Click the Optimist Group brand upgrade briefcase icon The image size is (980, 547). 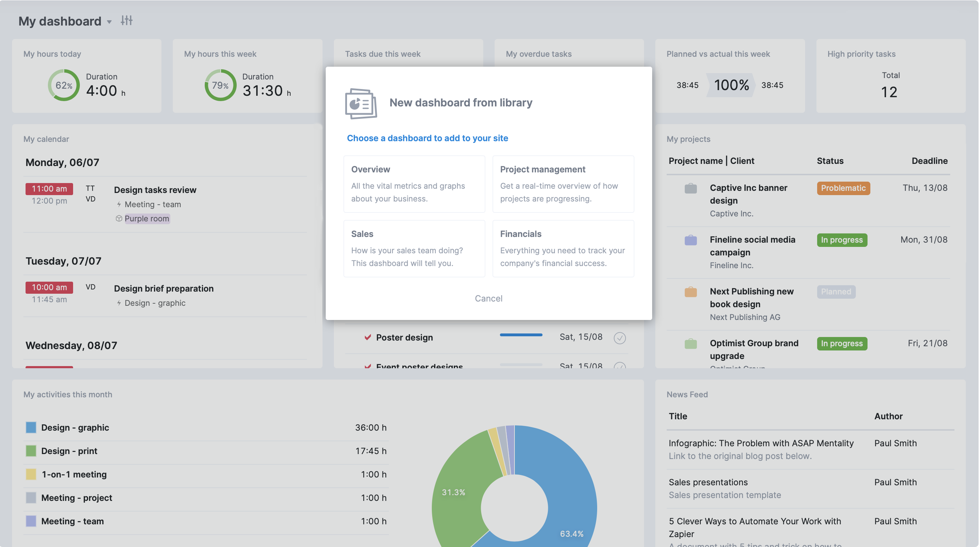[690, 343]
